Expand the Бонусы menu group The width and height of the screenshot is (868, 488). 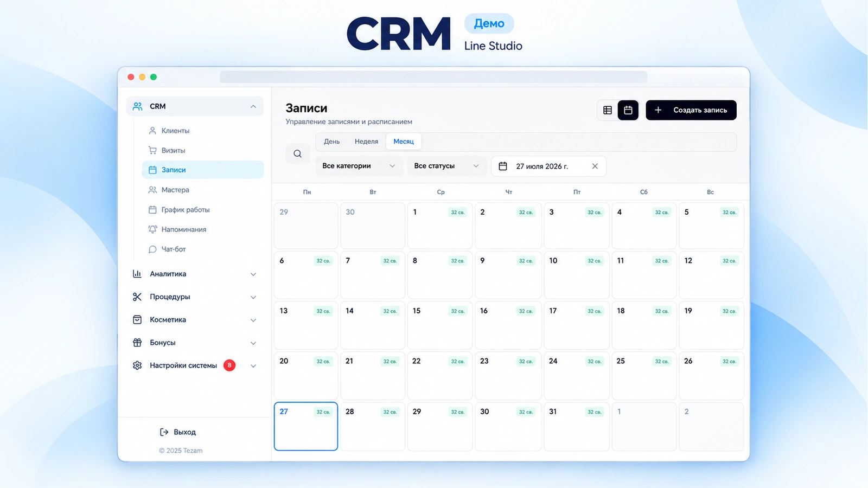[x=195, y=343]
